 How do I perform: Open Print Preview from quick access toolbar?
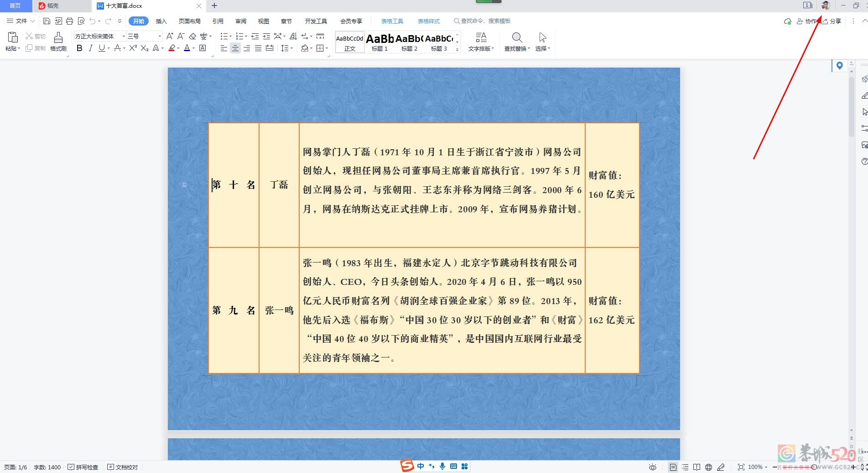pos(81,21)
